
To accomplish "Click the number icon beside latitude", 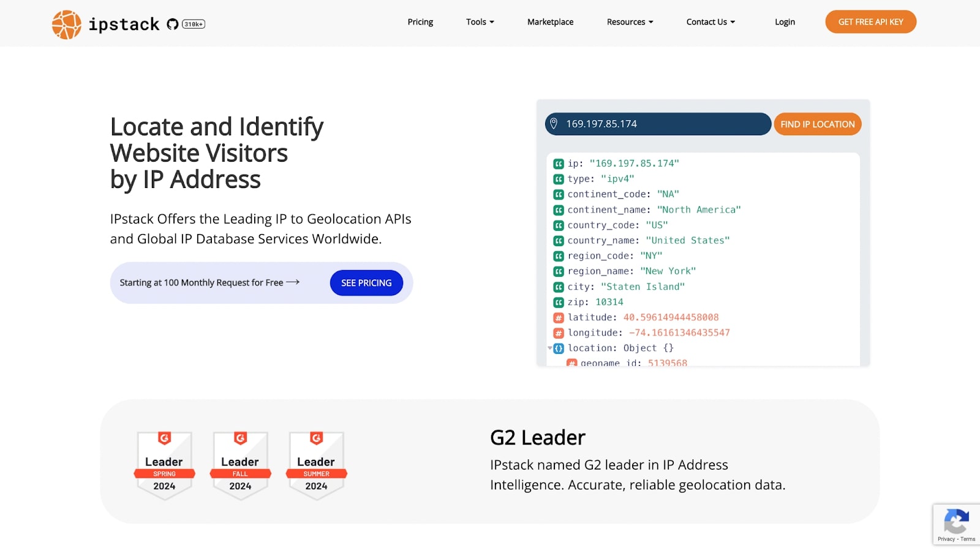I will (x=559, y=317).
